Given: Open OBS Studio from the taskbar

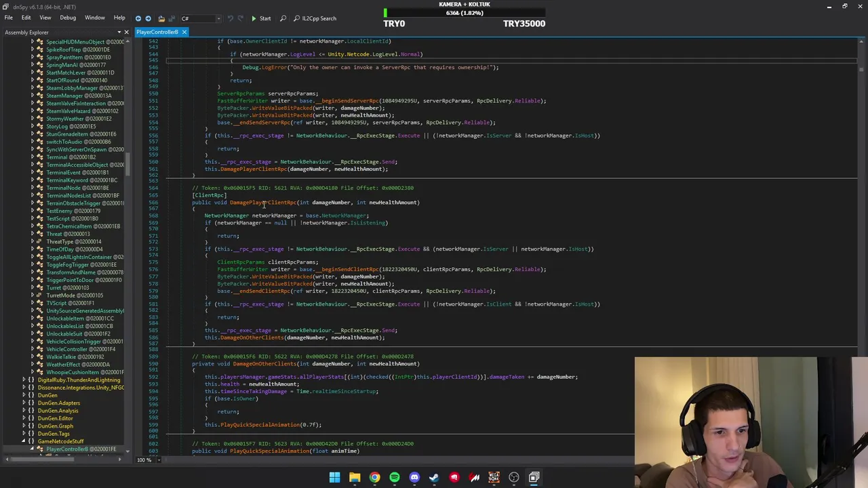Looking at the screenshot, I should (x=514, y=477).
